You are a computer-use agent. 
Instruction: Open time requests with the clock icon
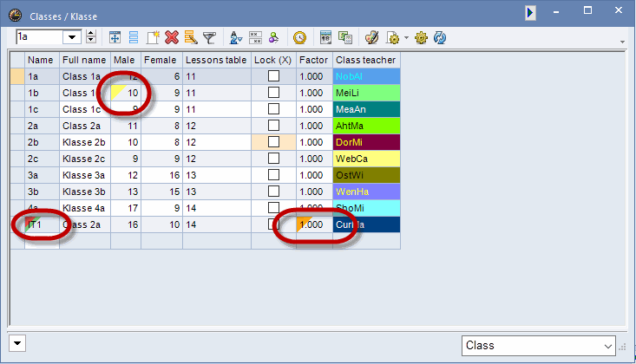click(299, 37)
